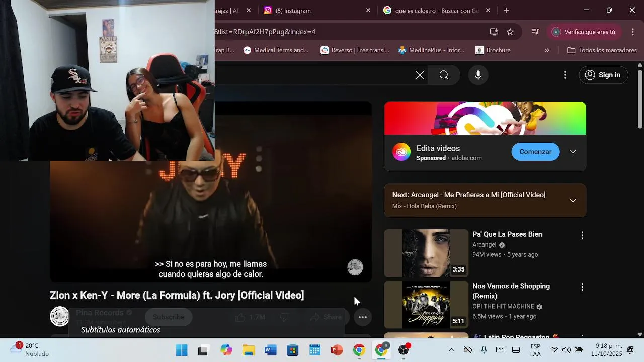Open options for Nos Vamos de Shopping
This screenshot has width=644, height=362.
(x=582, y=287)
